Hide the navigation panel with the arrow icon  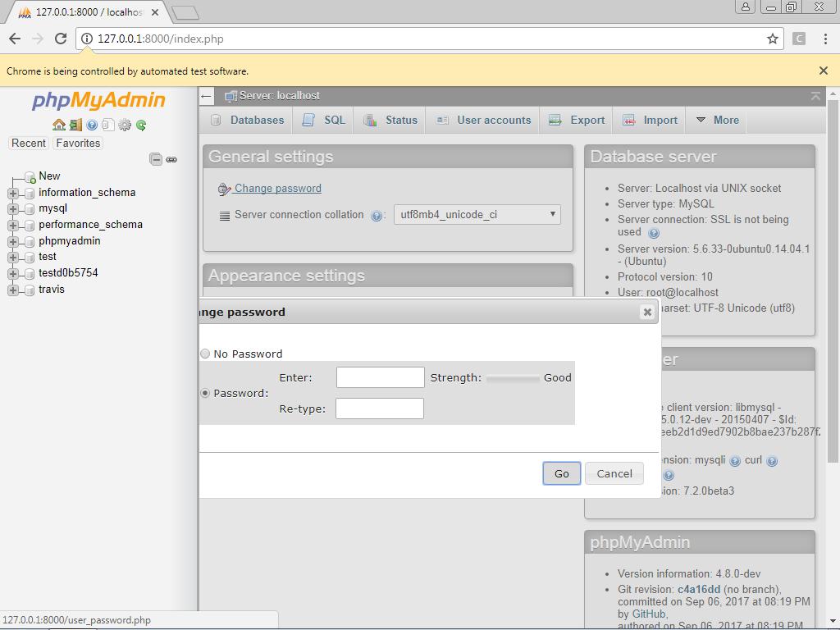pyautogui.click(x=206, y=96)
